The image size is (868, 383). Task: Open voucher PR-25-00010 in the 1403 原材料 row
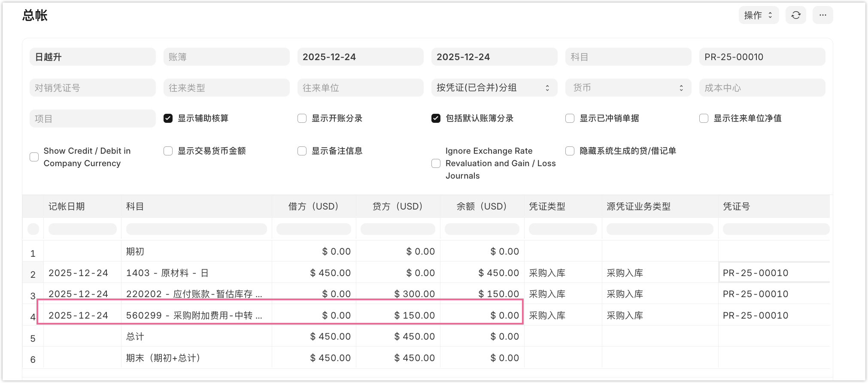pyautogui.click(x=756, y=273)
